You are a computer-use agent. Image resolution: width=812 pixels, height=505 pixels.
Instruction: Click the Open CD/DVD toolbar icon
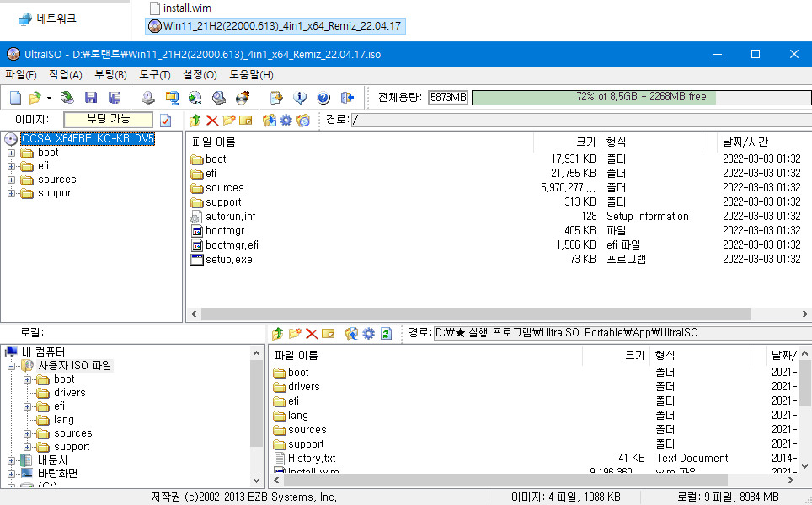[67, 98]
